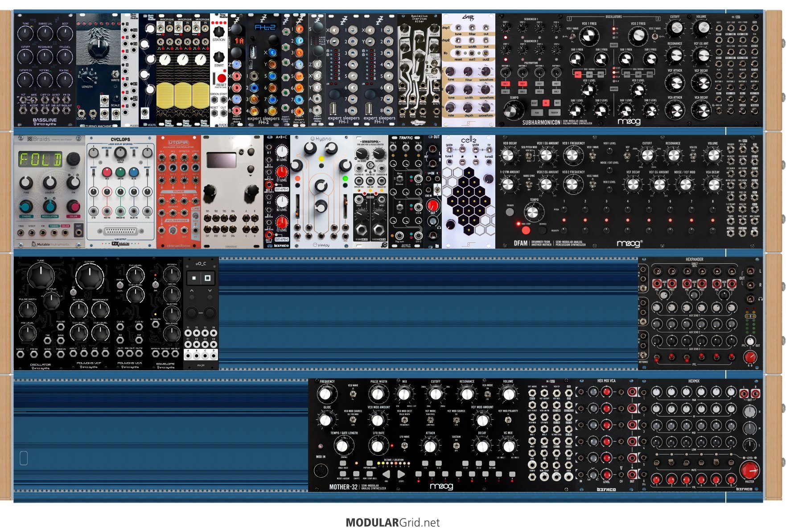This screenshot has height=532, width=786.
Task: Click the Braids TIMBRE knob
Action: (26, 206)
